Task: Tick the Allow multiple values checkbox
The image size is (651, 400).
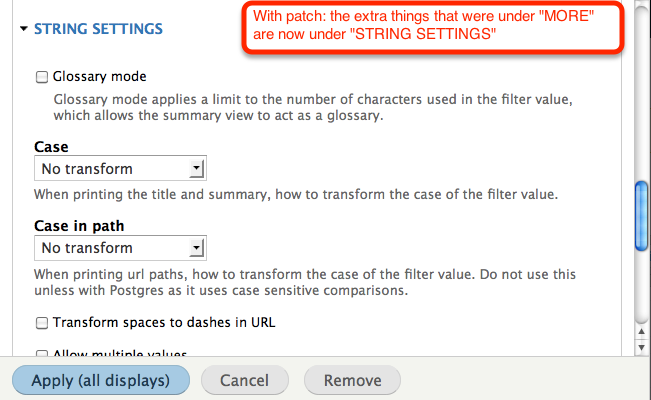Action: pos(42,353)
